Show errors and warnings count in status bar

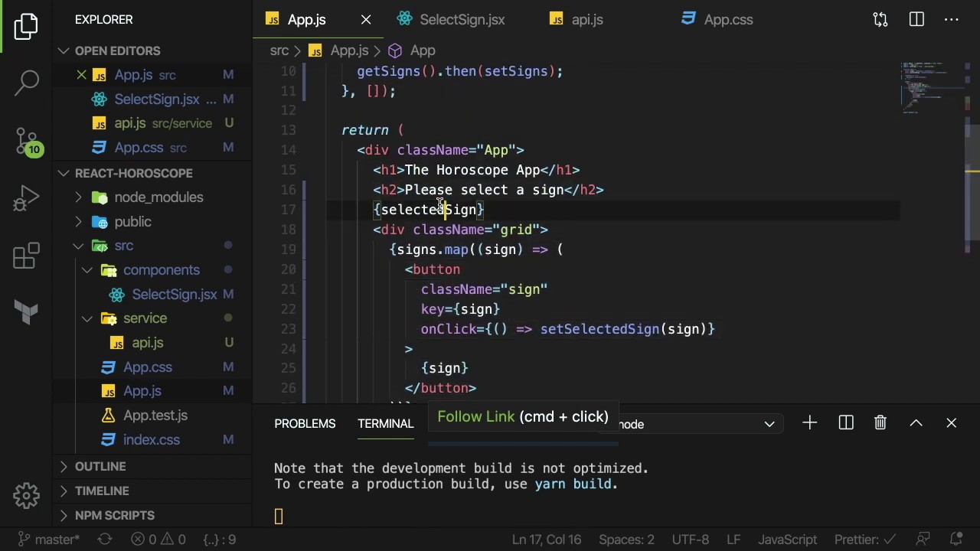[158, 540]
